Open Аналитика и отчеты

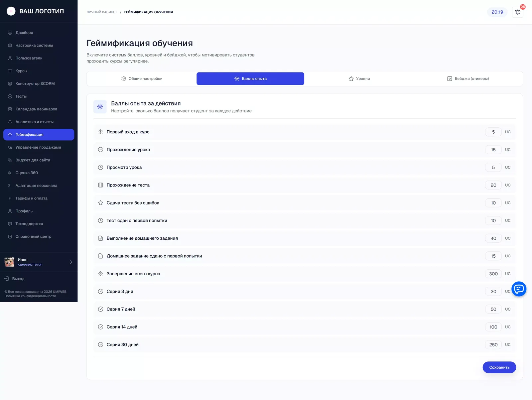[x=39, y=122]
